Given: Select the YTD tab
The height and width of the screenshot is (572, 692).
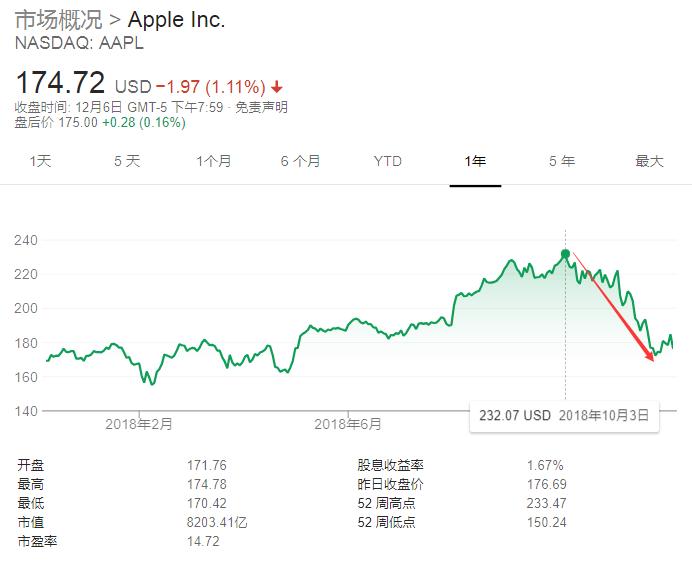Looking at the screenshot, I should point(387,161).
